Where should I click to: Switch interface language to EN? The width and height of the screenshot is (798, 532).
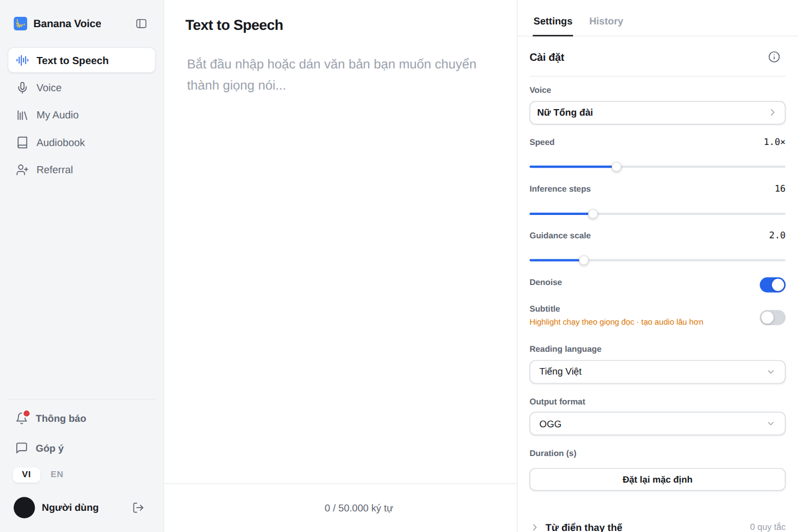[x=57, y=474]
